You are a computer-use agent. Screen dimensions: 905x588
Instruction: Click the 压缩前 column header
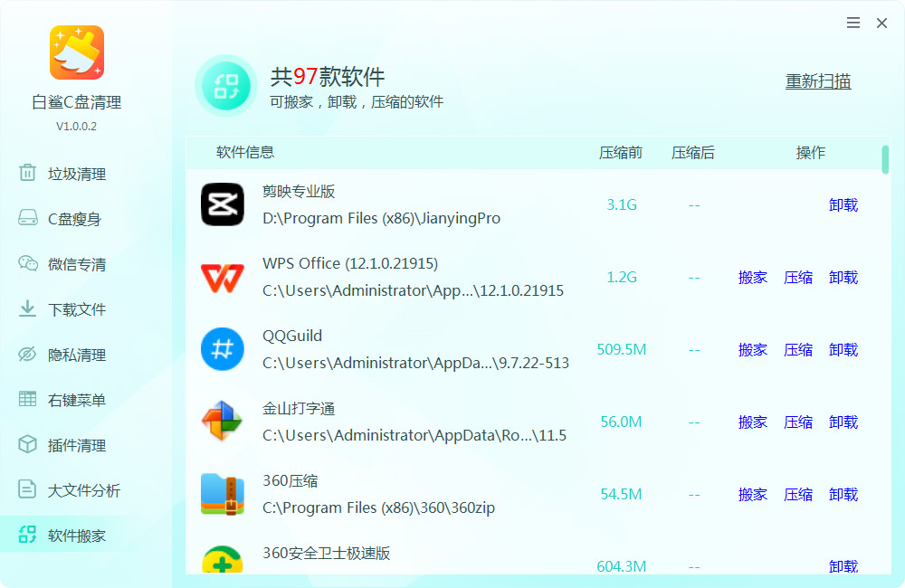click(621, 152)
